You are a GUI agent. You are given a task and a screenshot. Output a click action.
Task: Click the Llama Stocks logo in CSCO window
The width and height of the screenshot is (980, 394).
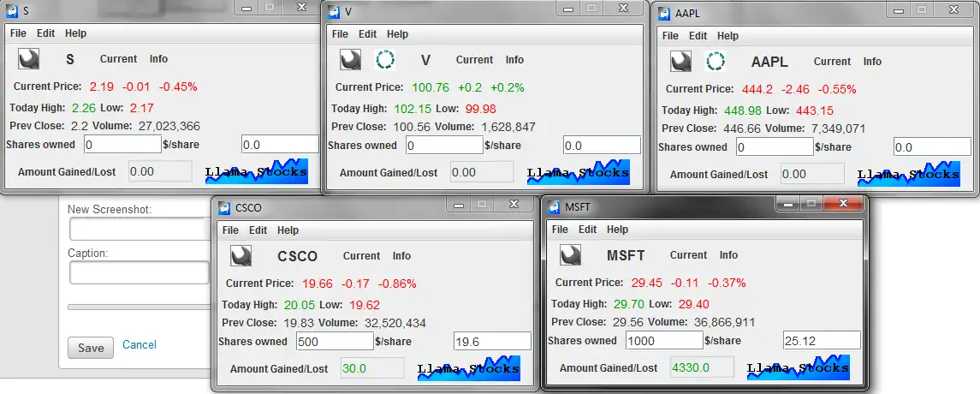click(x=469, y=369)
